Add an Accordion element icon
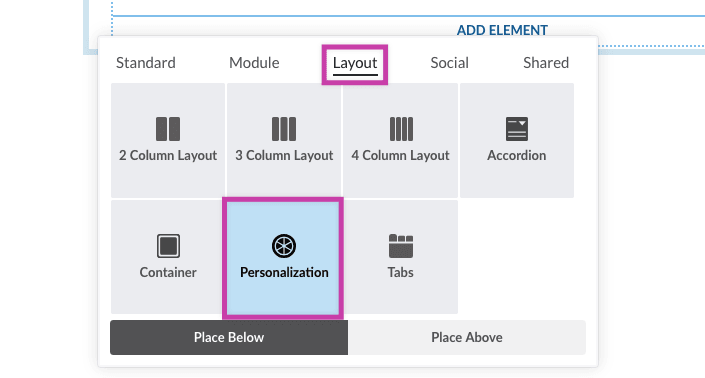Screen dimensions: 705x378 [x=517, y=129]
